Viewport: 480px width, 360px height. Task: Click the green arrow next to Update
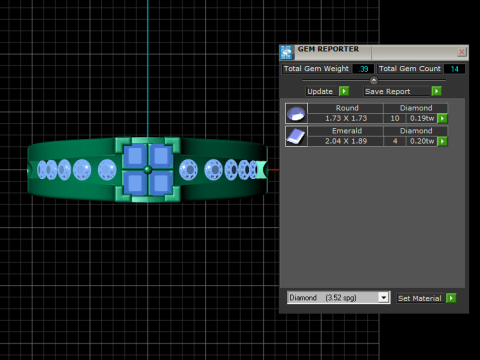[344, 91]
